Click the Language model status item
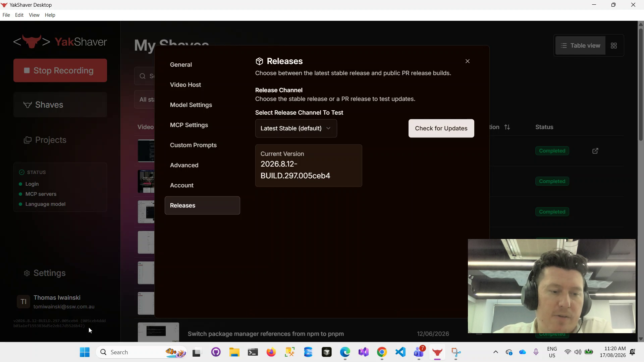 (x=42, y=204)
